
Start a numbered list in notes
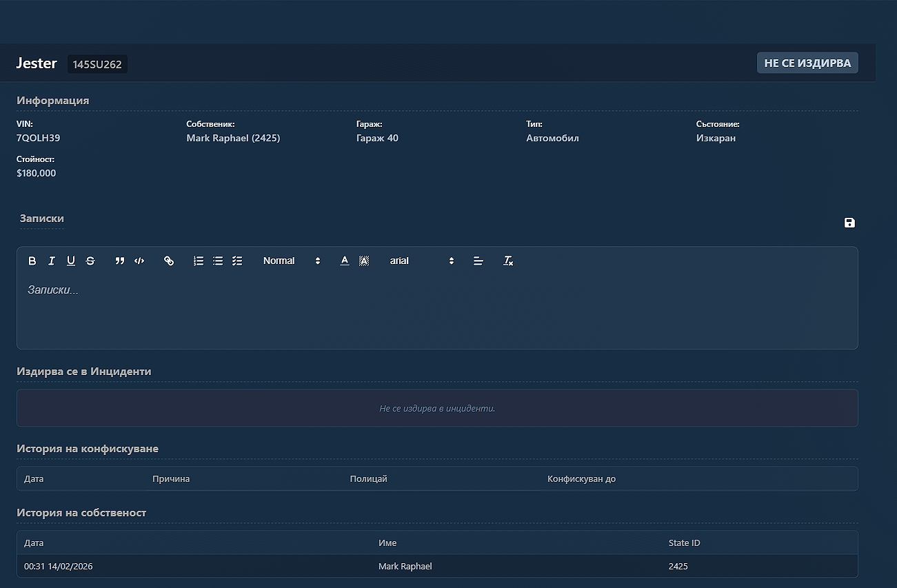199,261
